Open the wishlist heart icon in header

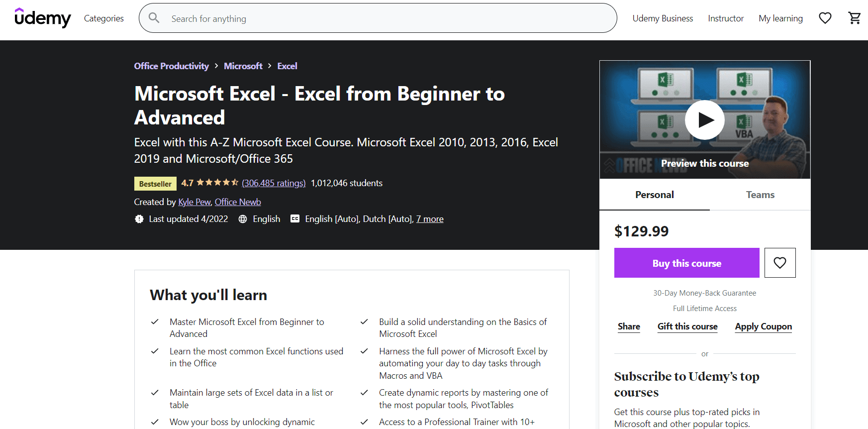click(825, 18)
